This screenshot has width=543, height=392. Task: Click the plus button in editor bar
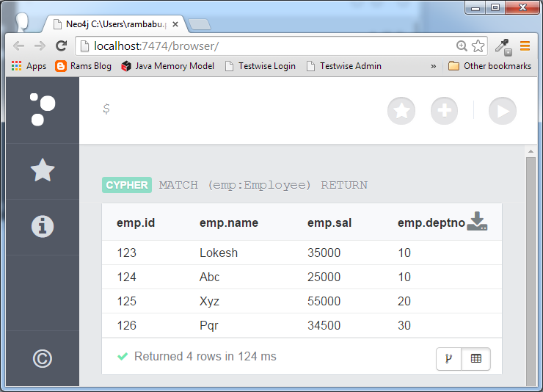pyautogui.click(x=444, y=111)
